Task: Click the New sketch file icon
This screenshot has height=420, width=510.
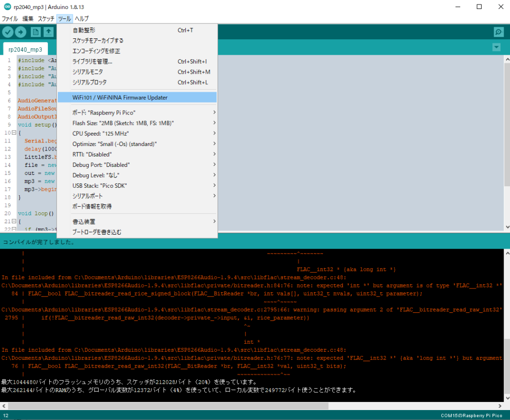Action: (x=36, y=32)
